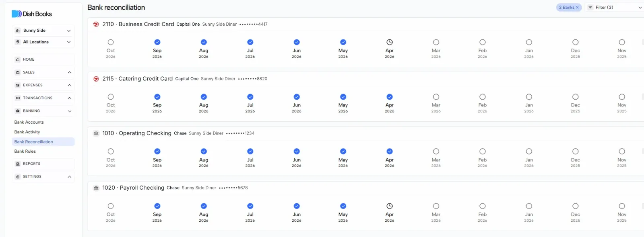Open the 2115 · Catering Credit Card account
The width and height of the screenshot is (644, 237).
(x=137, y=79)
